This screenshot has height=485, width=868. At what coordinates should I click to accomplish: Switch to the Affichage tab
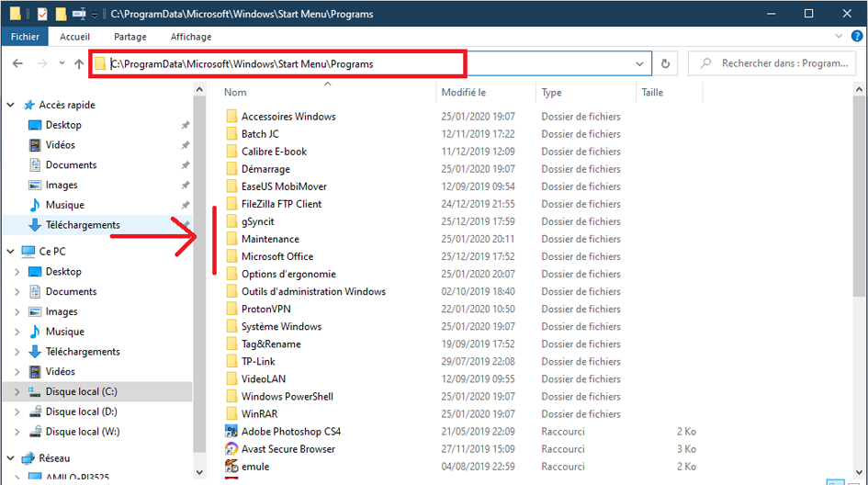click(191, 37)
